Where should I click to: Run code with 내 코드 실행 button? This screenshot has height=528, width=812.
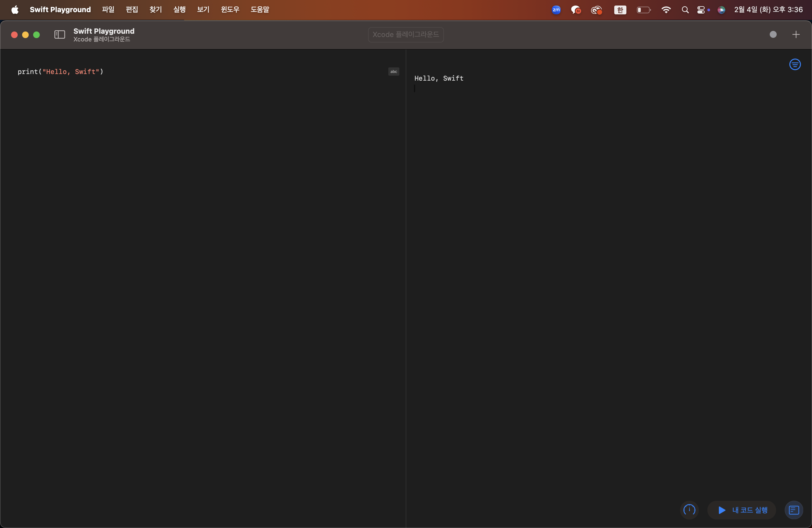(742, 510)
